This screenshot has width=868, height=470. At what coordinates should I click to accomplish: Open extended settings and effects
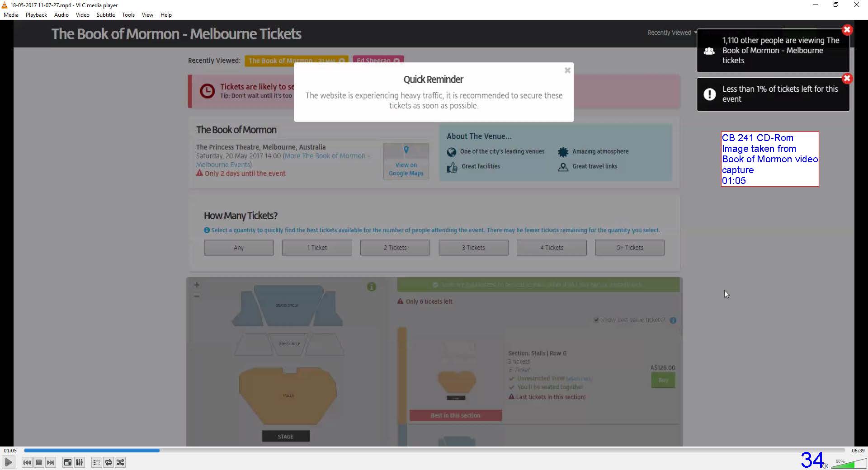[79, 462]
